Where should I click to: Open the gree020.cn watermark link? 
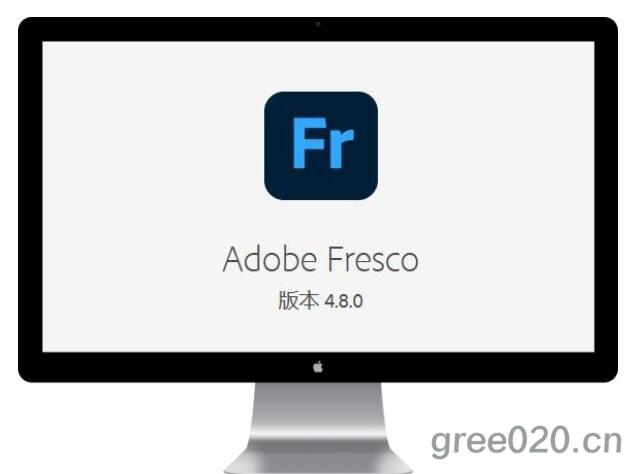pos(526,441)
